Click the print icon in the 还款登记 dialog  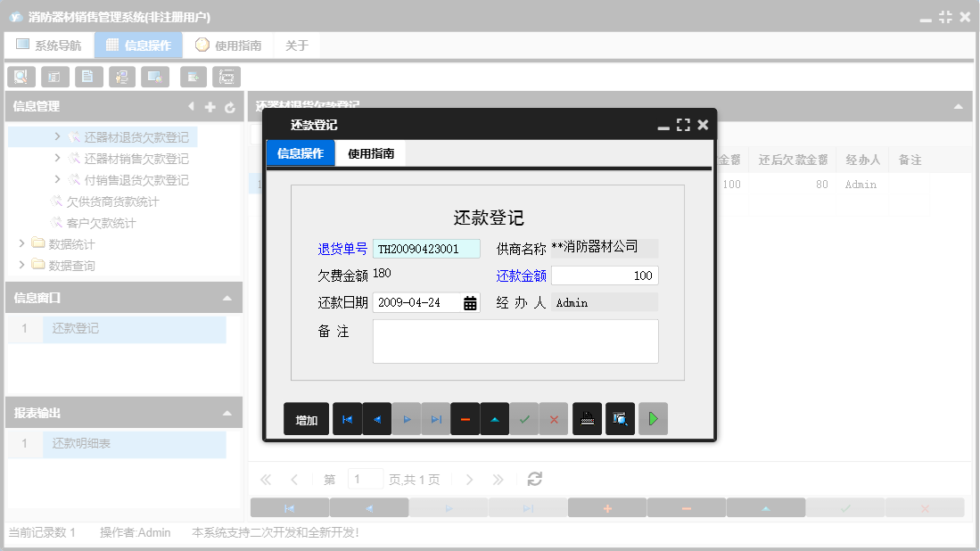tap(587, 418)
